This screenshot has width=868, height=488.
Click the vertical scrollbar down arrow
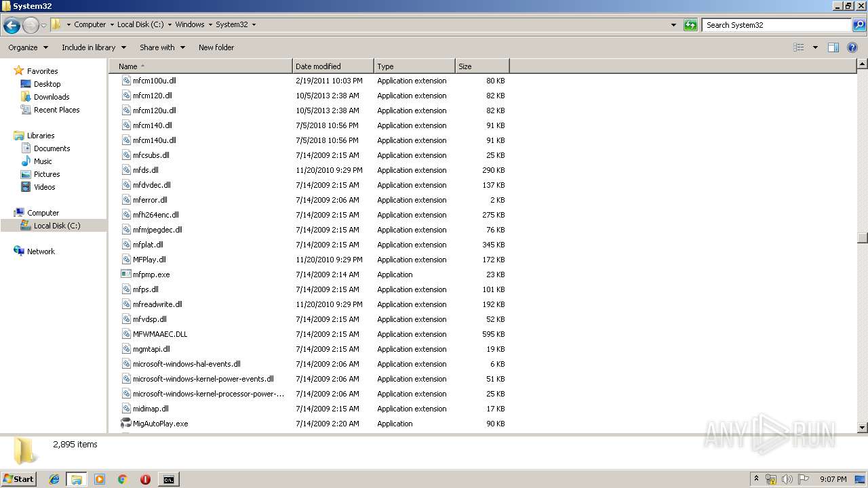862,428
